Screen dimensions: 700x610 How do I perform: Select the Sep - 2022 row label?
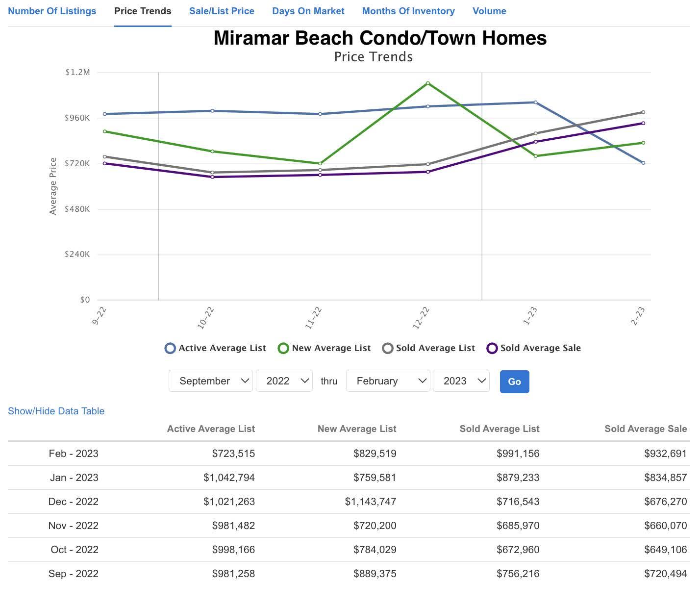point(74,574)
